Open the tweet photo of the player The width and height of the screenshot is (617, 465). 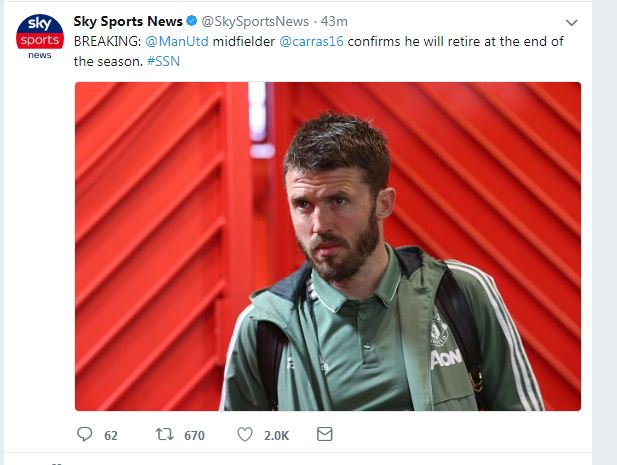click(x=328, y=246)
